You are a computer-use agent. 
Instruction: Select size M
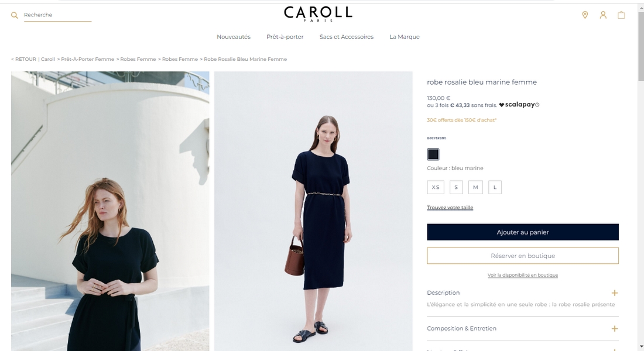pos(475,187)
